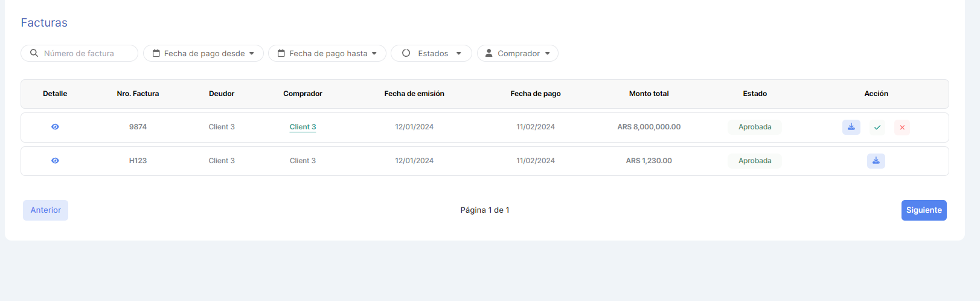This screenshot has width=980, height=301.
Task: Open the Client 3 comprador link
Action: (303, 127)
